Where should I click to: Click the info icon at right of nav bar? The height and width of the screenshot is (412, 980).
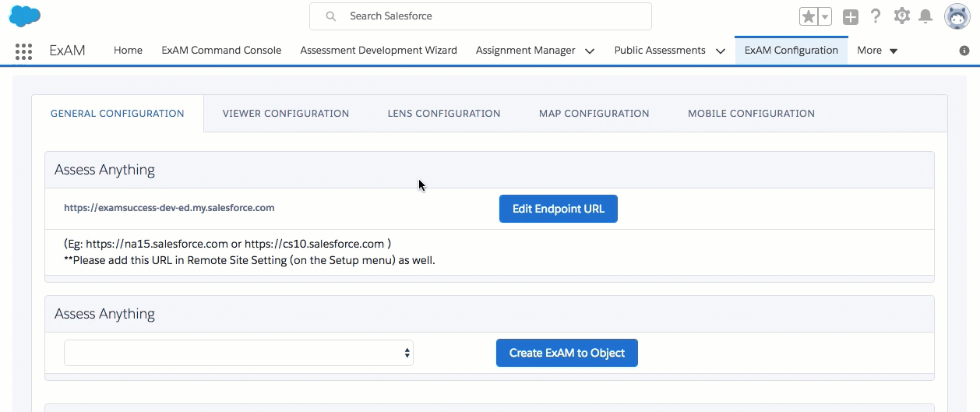[964, 51]
